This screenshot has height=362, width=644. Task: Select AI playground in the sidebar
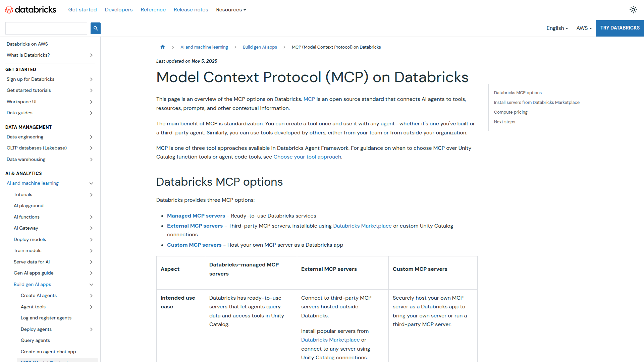coord(29,205)
